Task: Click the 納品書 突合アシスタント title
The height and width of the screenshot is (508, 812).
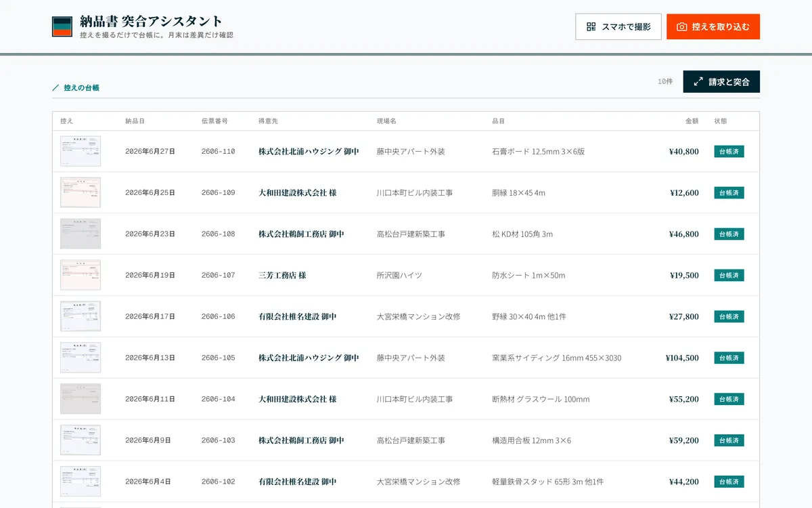Action: tap(151, 21)
